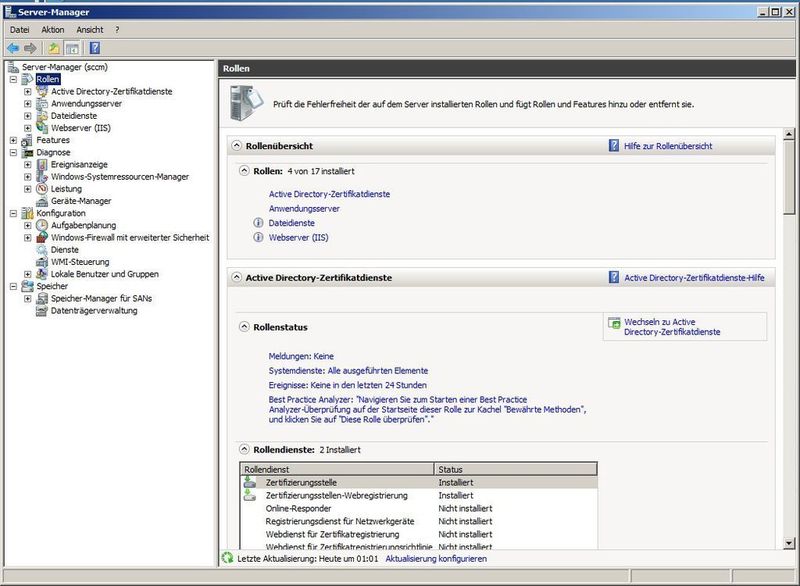Collapse the Diagnose tree node

coord(13,152)
